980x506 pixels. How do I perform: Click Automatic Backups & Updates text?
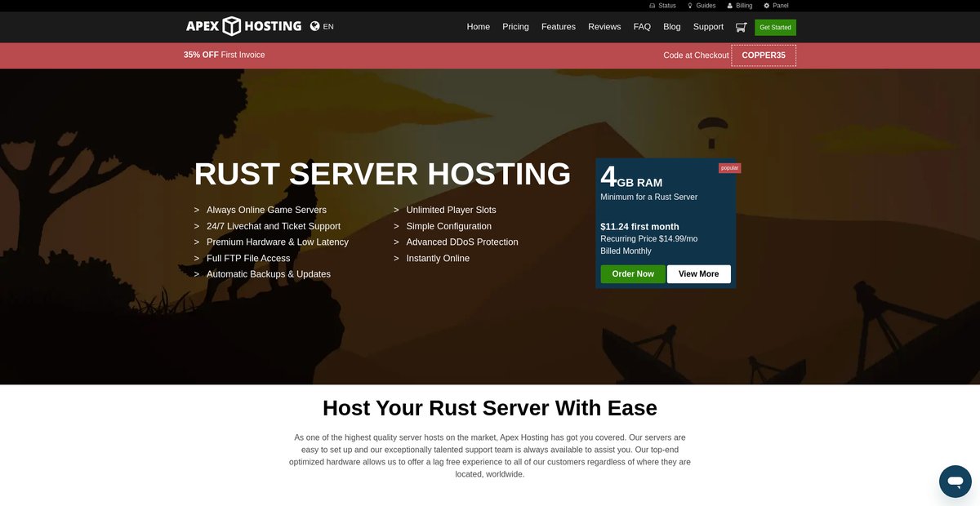click(x=269, y=274)
